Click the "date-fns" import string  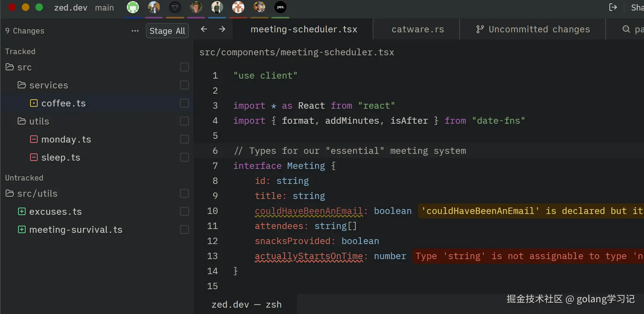pos(498,121)
